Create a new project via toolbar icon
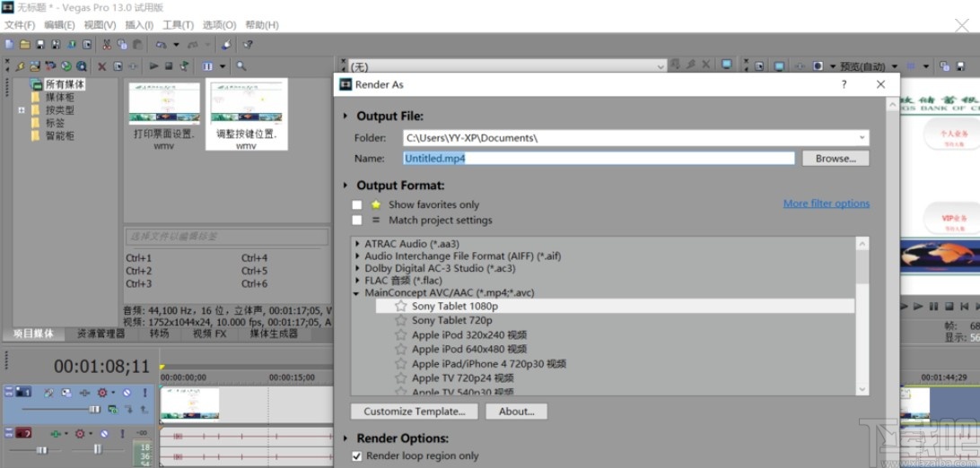 click(x=9, y=44)
